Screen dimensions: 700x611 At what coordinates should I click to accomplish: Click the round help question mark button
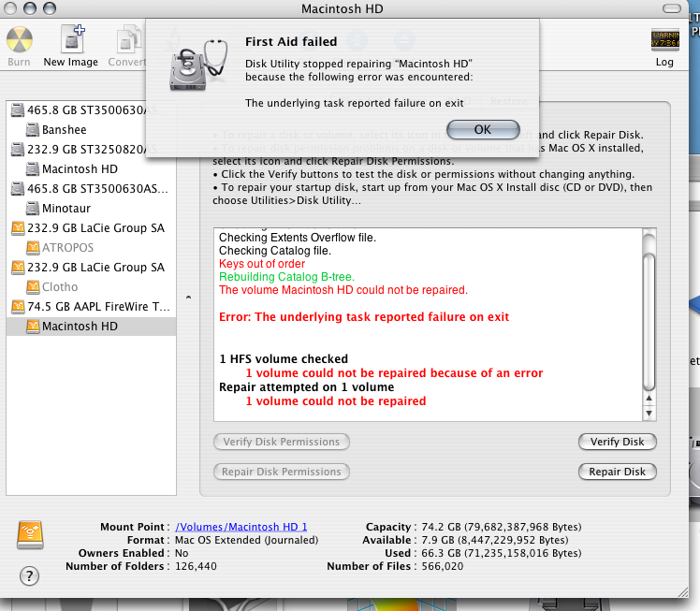(29, 575)
